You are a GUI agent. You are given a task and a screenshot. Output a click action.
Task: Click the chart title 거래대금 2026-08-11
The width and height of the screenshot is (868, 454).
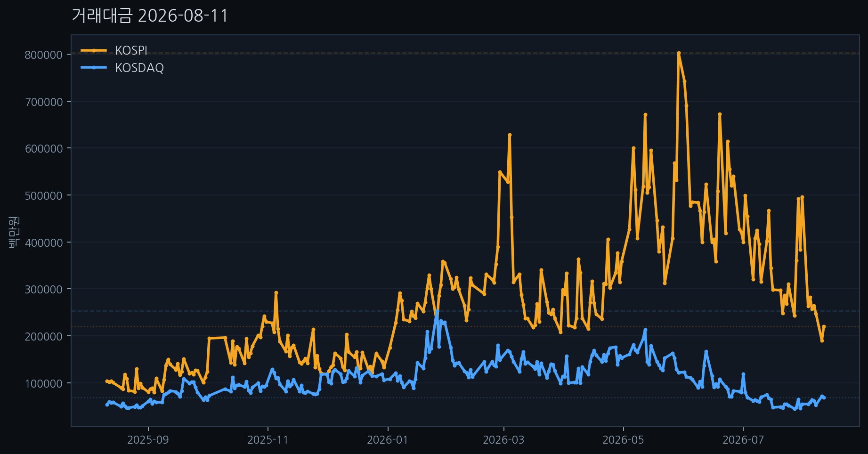tap(150, 16)
